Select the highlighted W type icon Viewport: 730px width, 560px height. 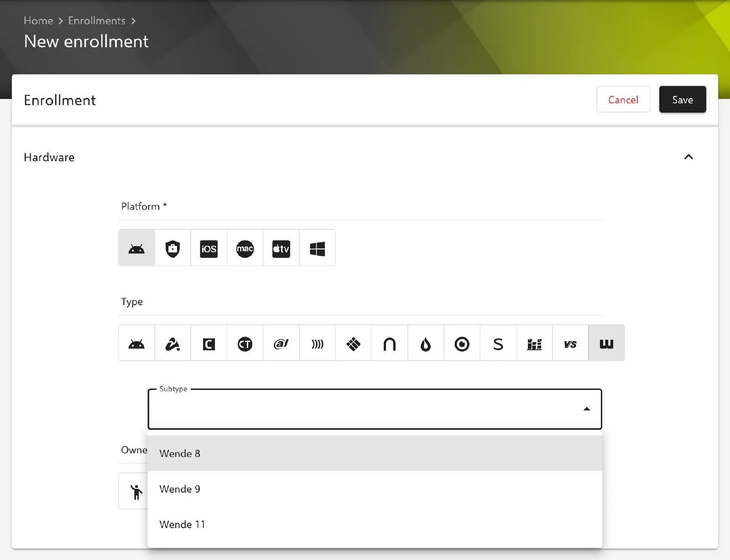pyautogui.click(x=607, y=343)
